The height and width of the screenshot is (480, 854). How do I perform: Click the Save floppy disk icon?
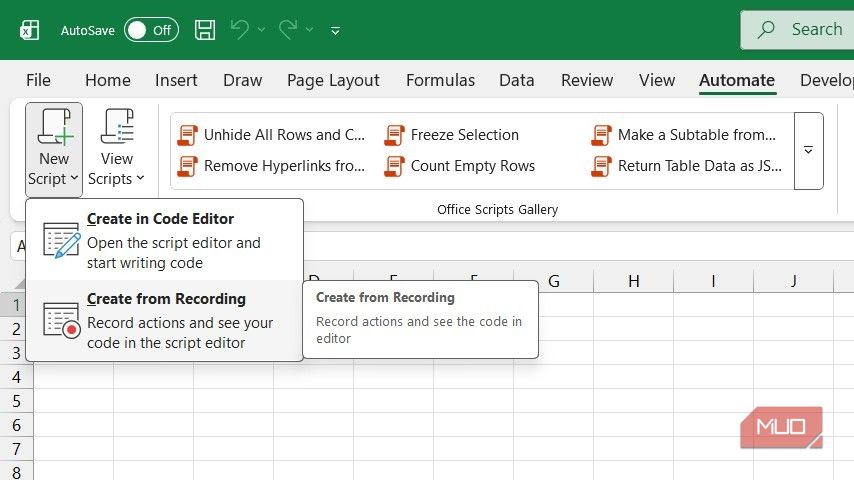click(x=205, y=30)
